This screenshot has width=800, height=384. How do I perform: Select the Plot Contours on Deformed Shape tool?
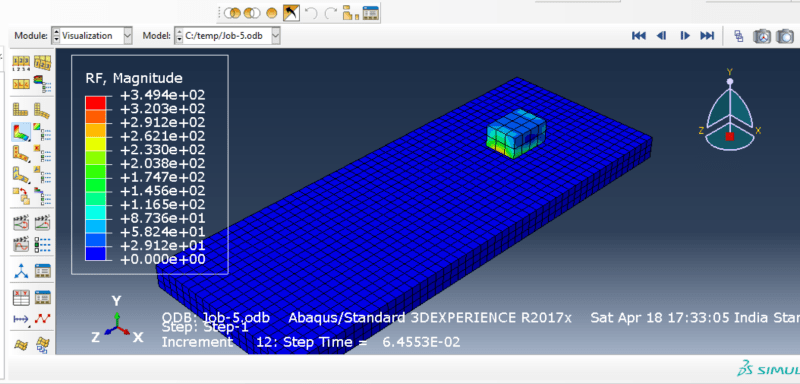(20, 132)
